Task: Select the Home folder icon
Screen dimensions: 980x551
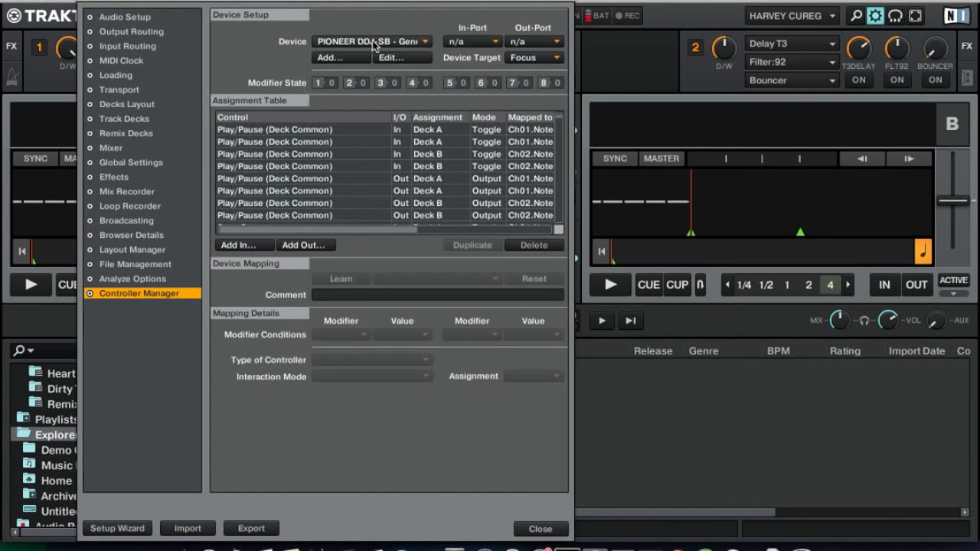Action: [29, 479]
